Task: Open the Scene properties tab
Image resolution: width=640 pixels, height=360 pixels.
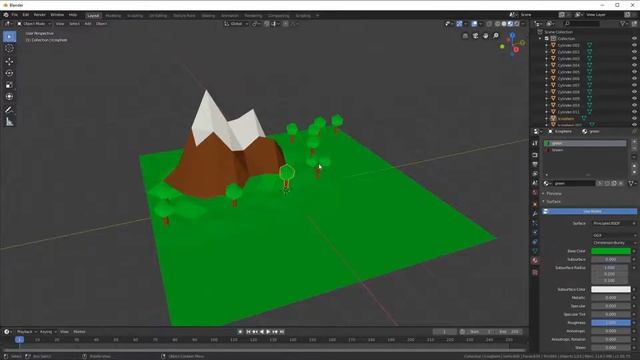Action: (535, 183)
